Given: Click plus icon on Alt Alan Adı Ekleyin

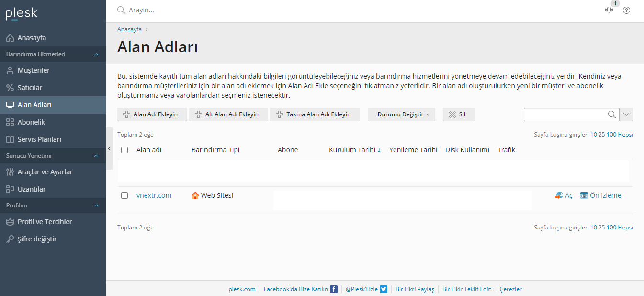Looking at the screenshot, I should pos(198,114).
